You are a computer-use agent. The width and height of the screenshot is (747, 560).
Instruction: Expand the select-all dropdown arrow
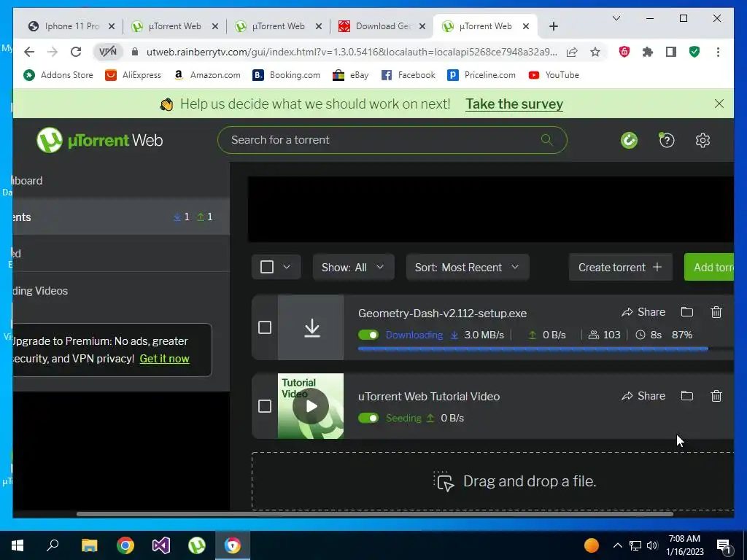(x=287, y=267)
